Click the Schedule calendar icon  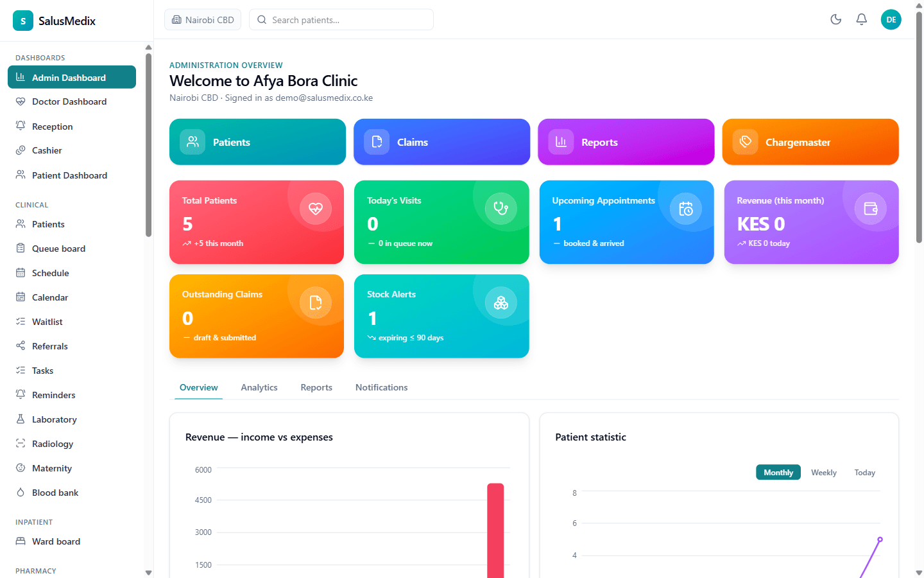[21, 273]
